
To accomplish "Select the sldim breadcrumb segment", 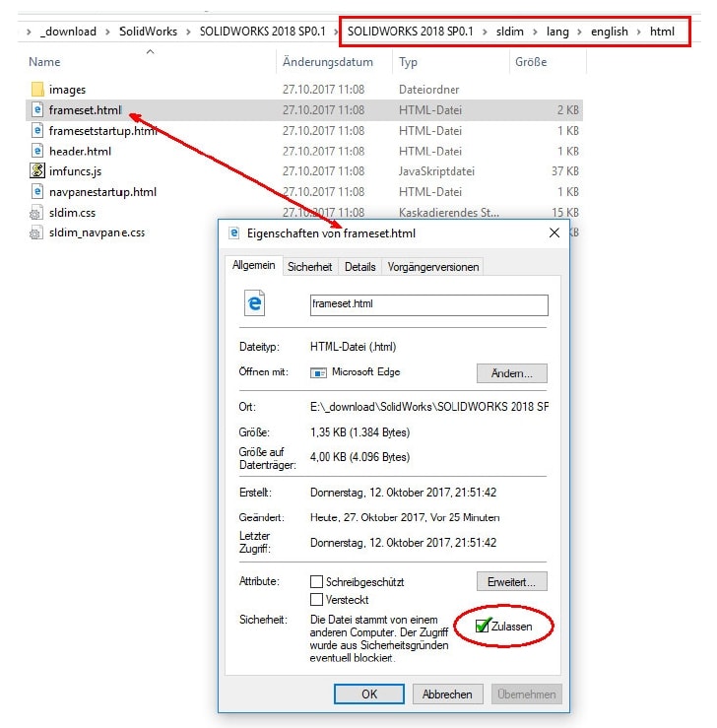I will (509, 32).
